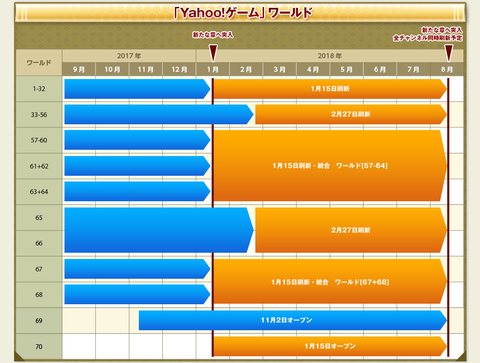The width and height of the screenshot is (480, 363).
Task: Click the blue bar in row 33-56
Action: (x=159, y=114)
